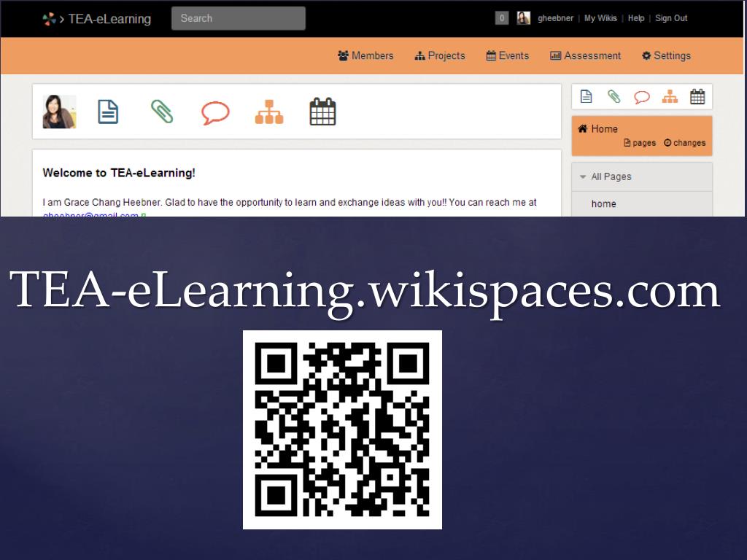Select the home page in All Pages

tap(603, 204)
